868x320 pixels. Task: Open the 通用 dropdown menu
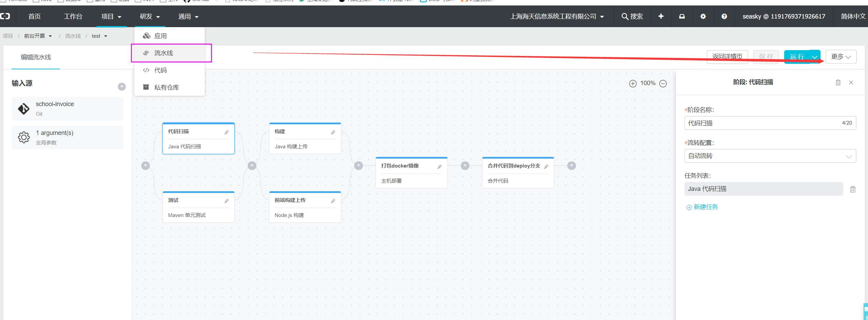tap(188, 16)
